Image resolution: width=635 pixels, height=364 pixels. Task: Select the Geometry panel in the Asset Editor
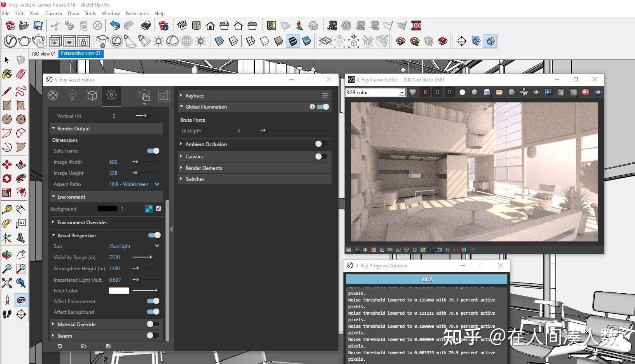[92, 95]
